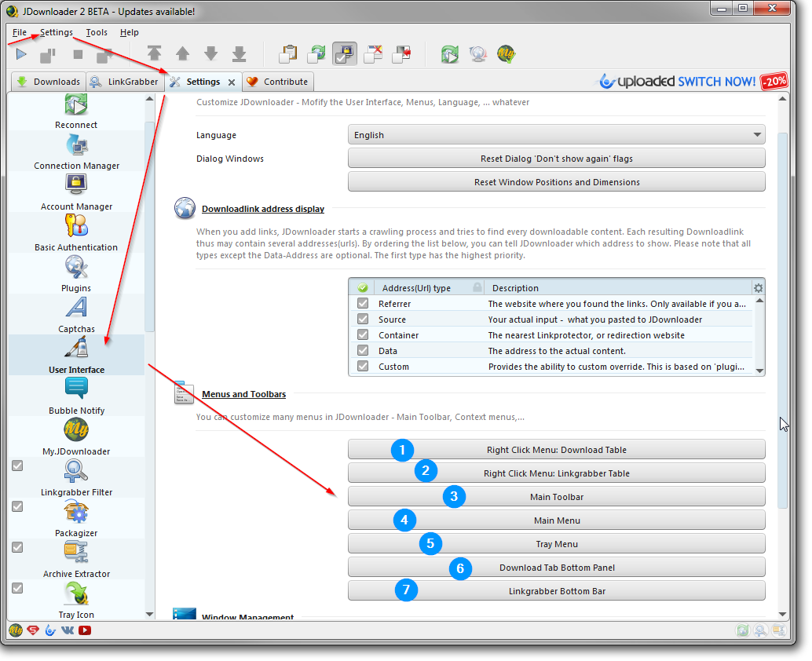The width and height of the screenshot is (812, 661).
Task: Switch to the Downloads tab
Action: point(49,82)
